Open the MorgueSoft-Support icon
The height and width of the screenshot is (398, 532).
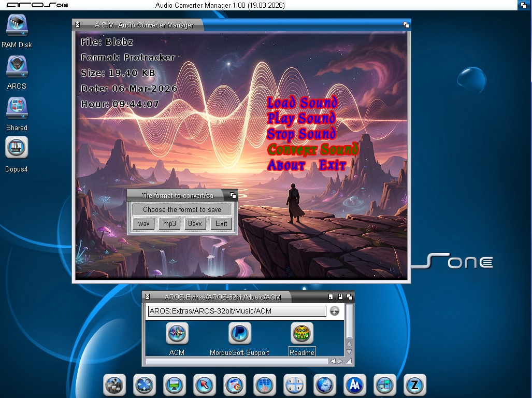239,333
